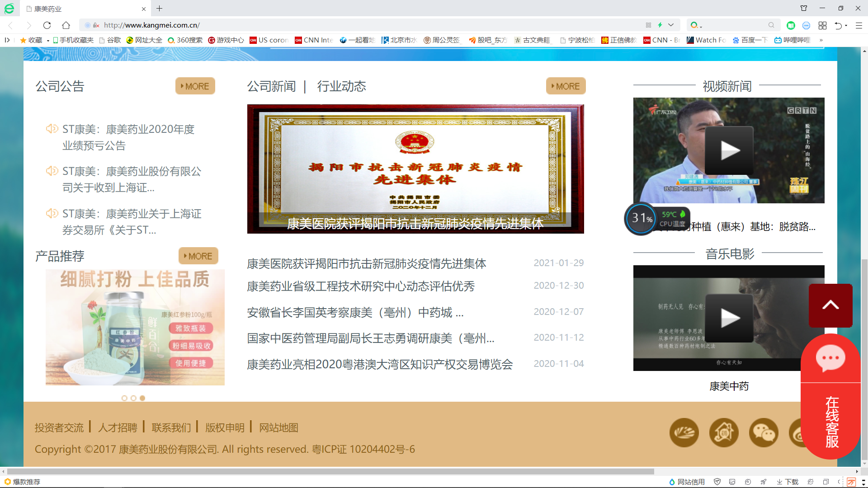Screen dimensions: 868x488
Task: Expand the address bar dropdown arrow
Action: [x=671, y=25]
